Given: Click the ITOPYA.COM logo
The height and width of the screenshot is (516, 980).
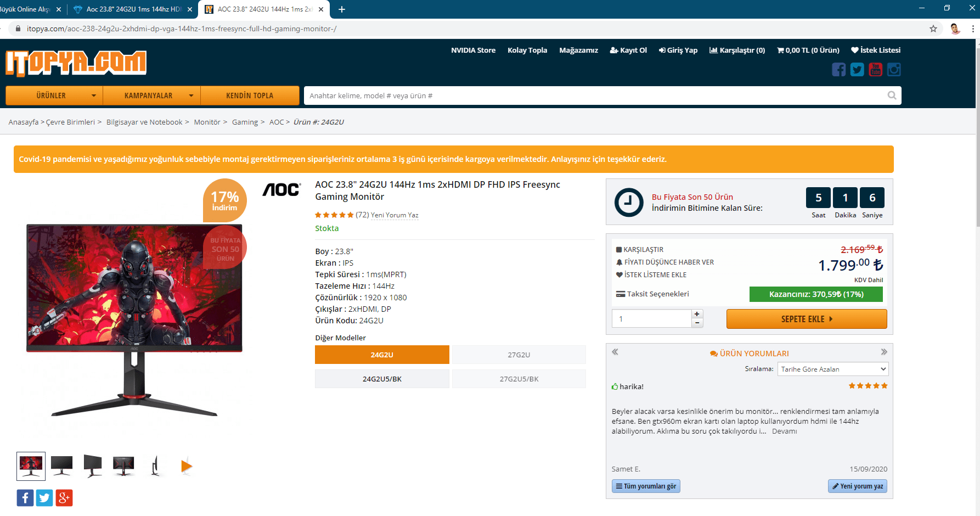Looking at the screenshot, I should click(76, 63).
